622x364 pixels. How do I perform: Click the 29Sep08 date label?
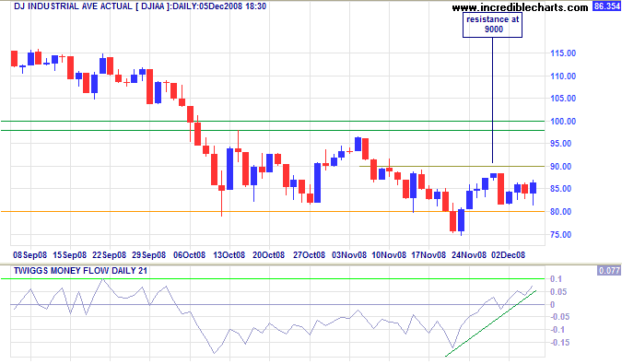(x=148, y=255)
